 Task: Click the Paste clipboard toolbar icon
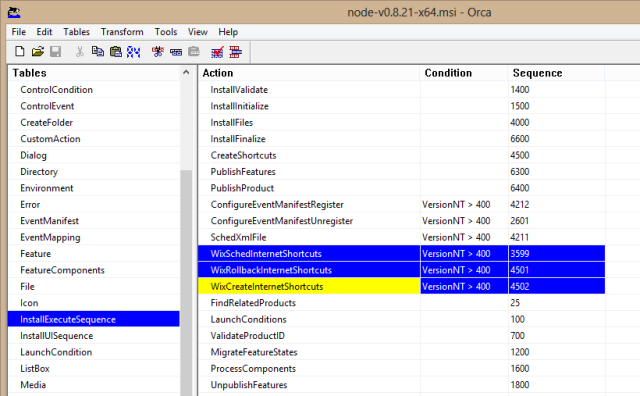point(116,52)
